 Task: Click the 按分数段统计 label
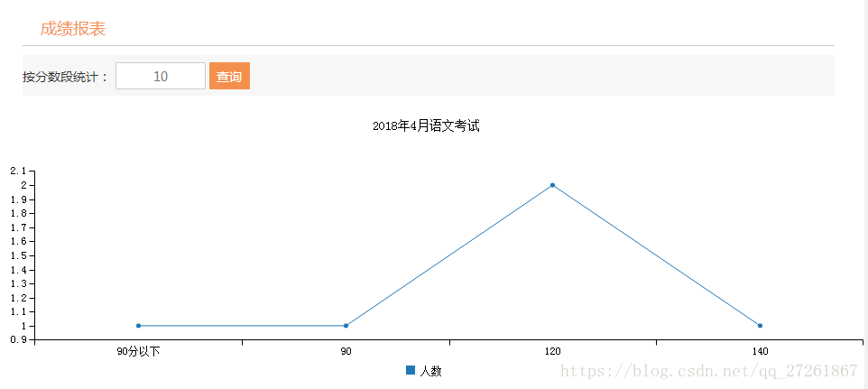65,77
